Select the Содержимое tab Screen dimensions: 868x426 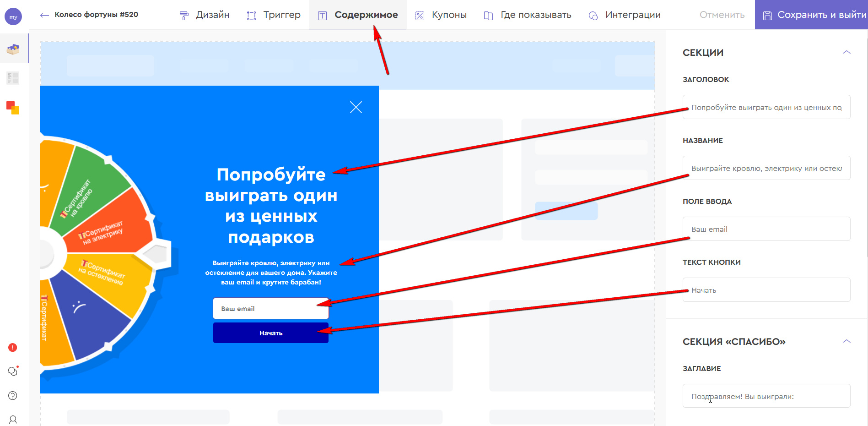[x=358, y=15]
